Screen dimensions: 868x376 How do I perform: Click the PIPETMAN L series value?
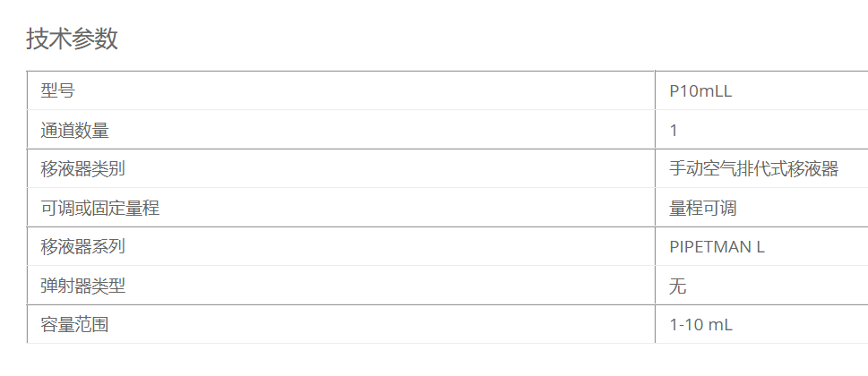pyautogui.click(x=717, y=247)
